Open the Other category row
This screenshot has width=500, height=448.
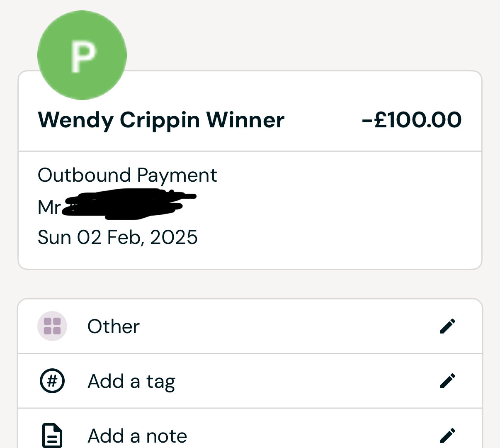click(x=250, y=326)
